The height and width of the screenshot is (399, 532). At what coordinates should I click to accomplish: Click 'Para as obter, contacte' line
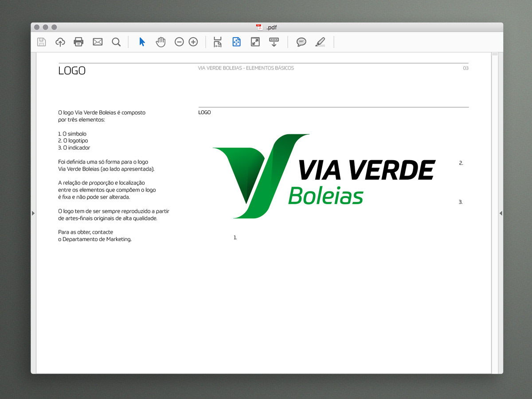tap(86, 232)
